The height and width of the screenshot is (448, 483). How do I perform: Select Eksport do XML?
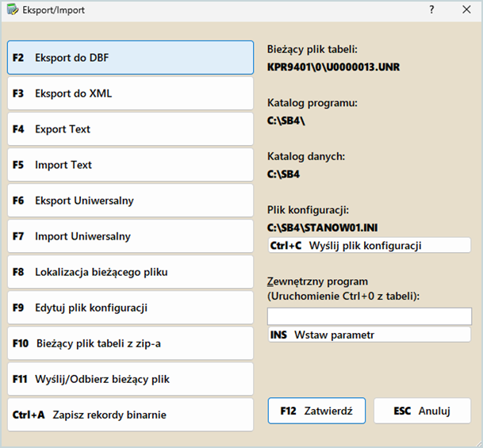pyautogui.click(x=130, y=94)
